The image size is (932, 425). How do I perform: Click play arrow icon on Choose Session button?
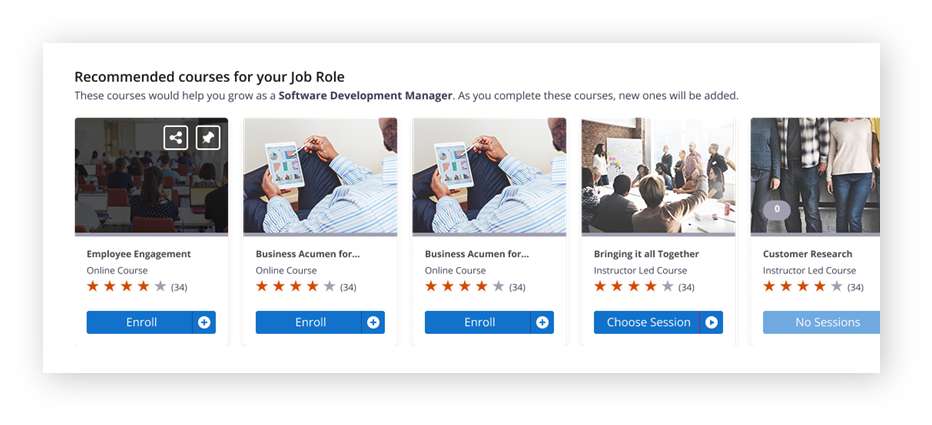coord(711,322)
